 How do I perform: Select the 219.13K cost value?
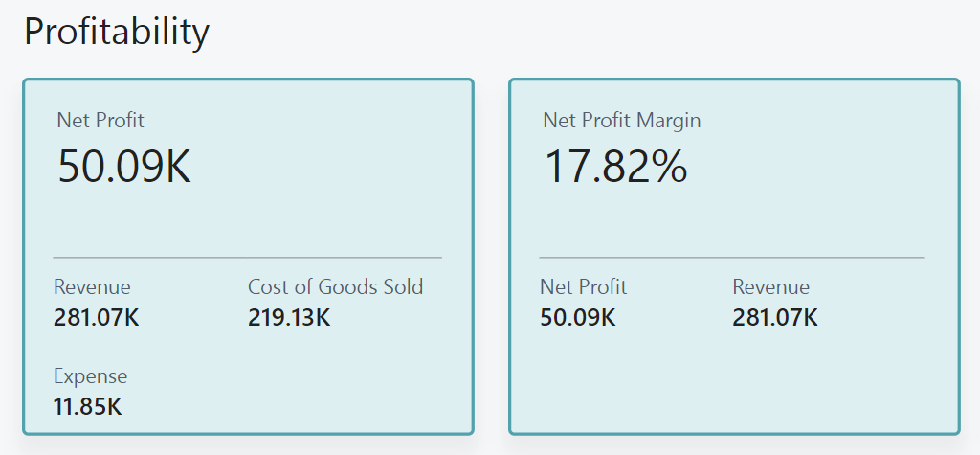coord(289,317)
